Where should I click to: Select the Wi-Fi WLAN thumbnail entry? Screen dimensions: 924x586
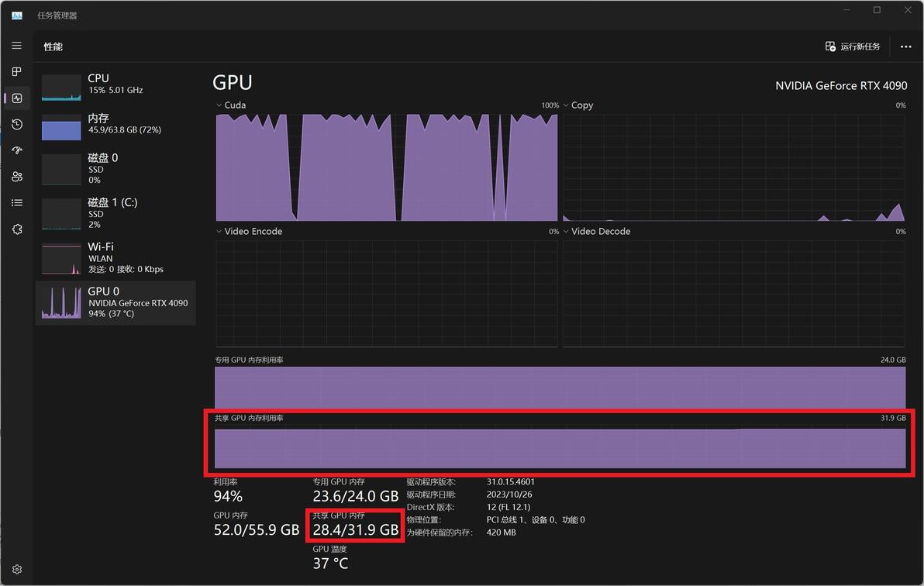tap(115, 257)
